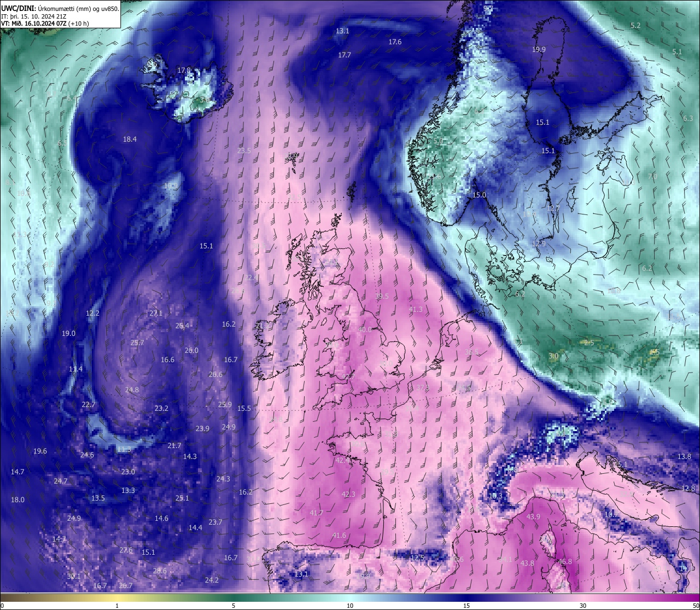700x610 pixels.
Task: Click the 25.9 map value
Action: coord(225,404)
